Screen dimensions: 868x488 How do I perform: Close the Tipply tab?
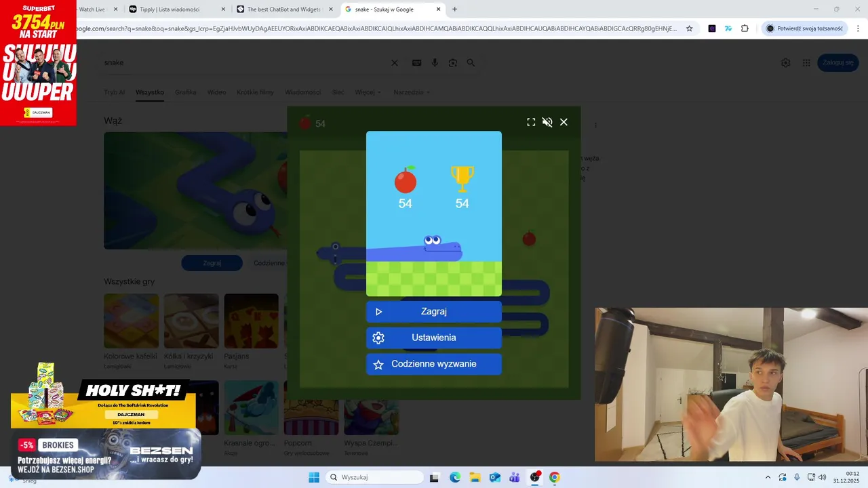click(223, 9)
